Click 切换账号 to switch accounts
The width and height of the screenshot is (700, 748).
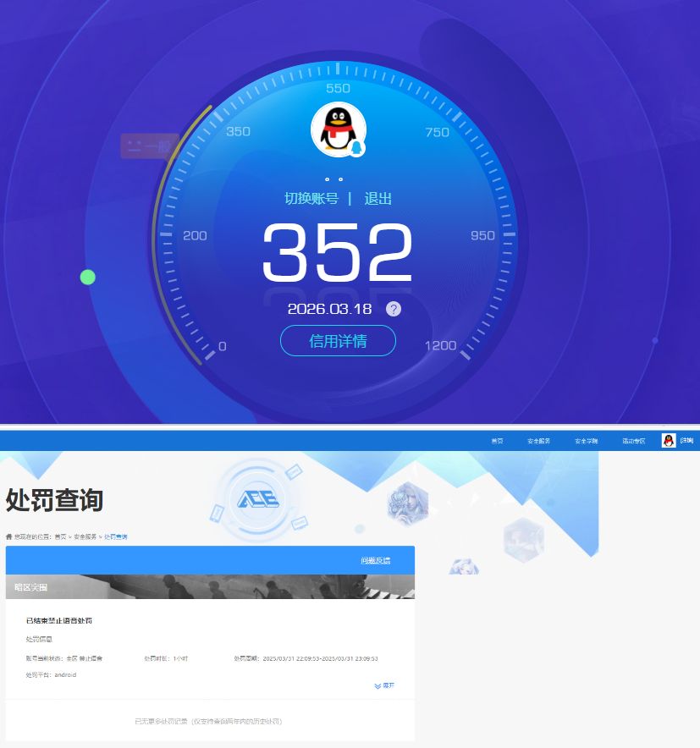pos(313,199)
